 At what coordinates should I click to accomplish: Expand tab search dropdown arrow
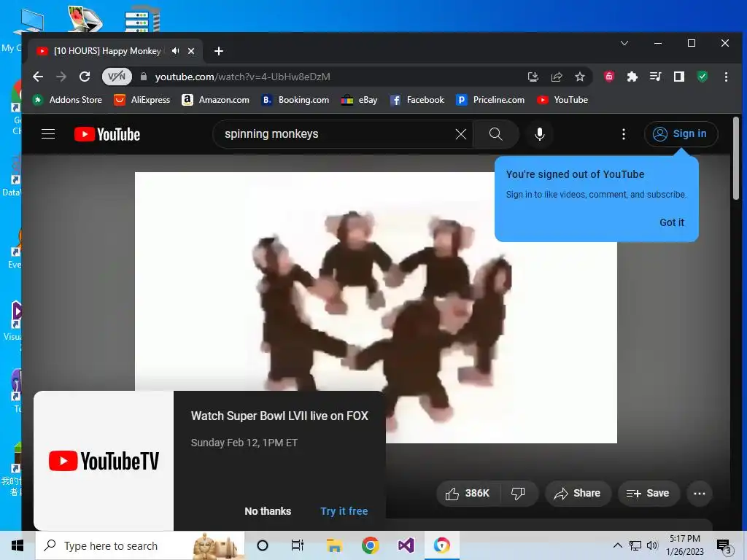(x=624, y=43)
